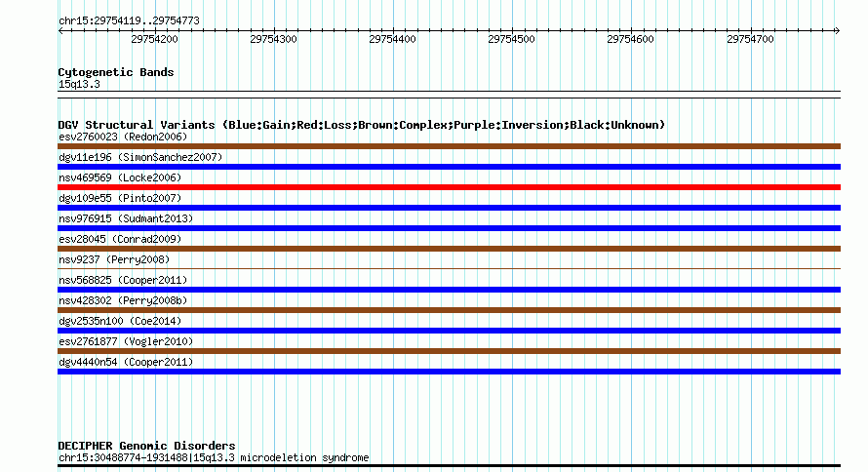
Task: Select the blue bar under nsv568825
Action: tap(449, 290)
